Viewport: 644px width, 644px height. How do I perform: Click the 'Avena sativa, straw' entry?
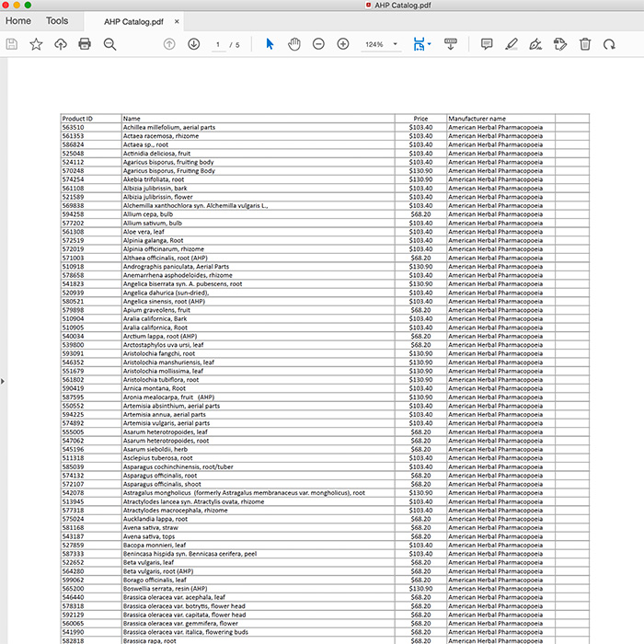pyautogui.click(x=151, y=528)
